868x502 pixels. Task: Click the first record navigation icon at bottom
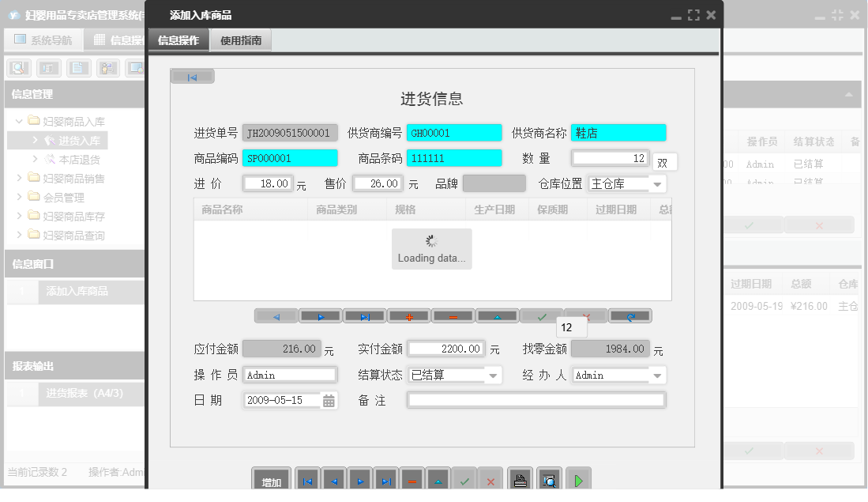pyautogui.click(x=307, y=478)
